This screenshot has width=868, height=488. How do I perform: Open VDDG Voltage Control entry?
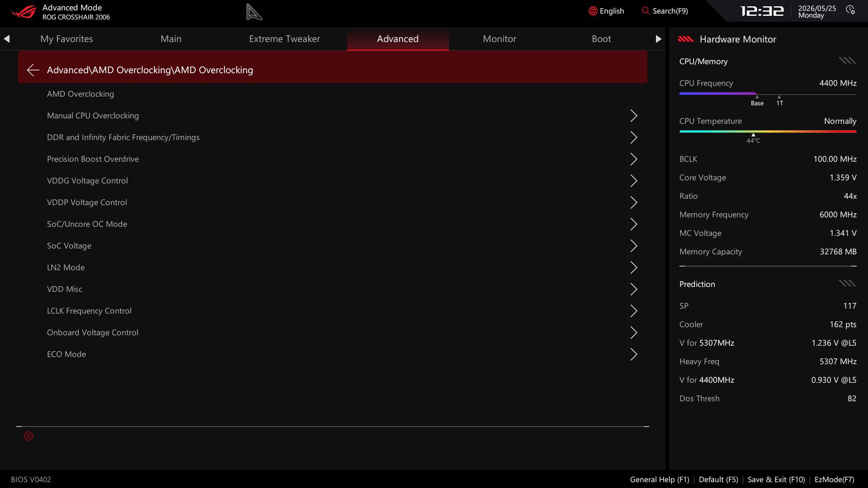coord(333,181)
